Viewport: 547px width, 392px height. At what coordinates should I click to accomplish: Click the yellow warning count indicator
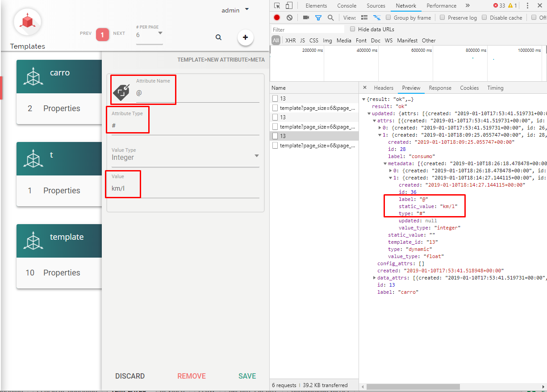[513, 6]
